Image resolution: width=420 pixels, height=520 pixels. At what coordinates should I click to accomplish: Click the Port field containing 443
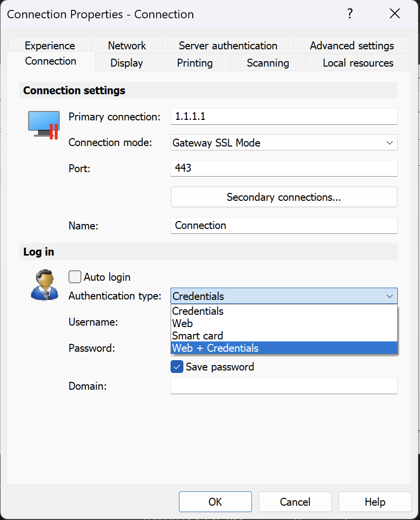[x=284, y=168]
